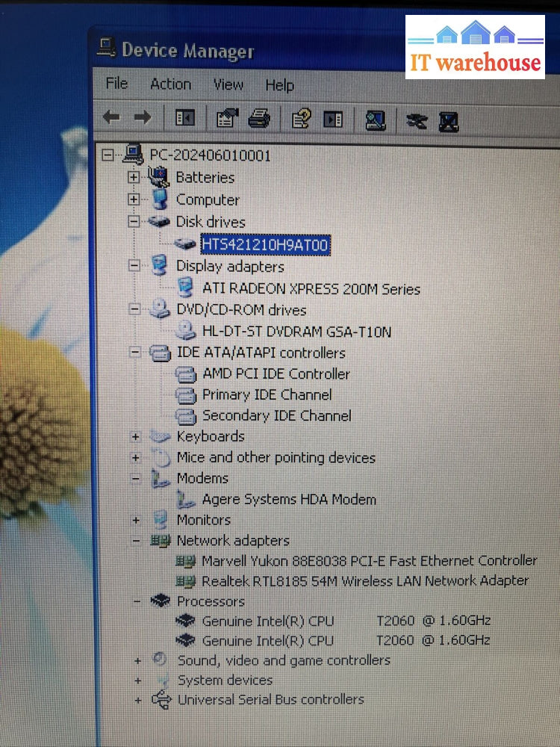The image size is (560, 747).
Task: Click the ATI RADEON device icon
Action: click(185, 288)
